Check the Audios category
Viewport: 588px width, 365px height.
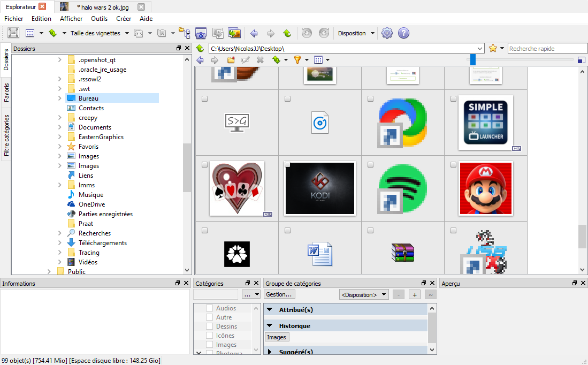pyautogui.click(x=209, y=308)
